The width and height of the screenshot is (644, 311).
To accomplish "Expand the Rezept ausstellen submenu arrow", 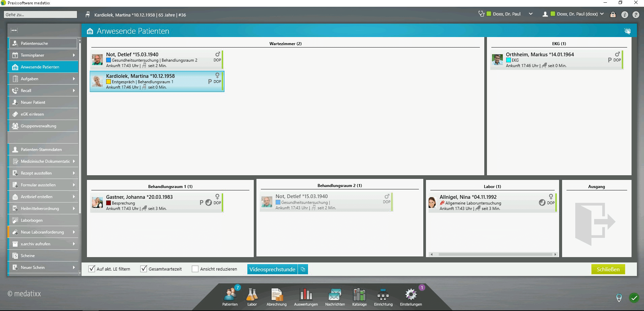I will pyautogui.click(x=74, y=173).
